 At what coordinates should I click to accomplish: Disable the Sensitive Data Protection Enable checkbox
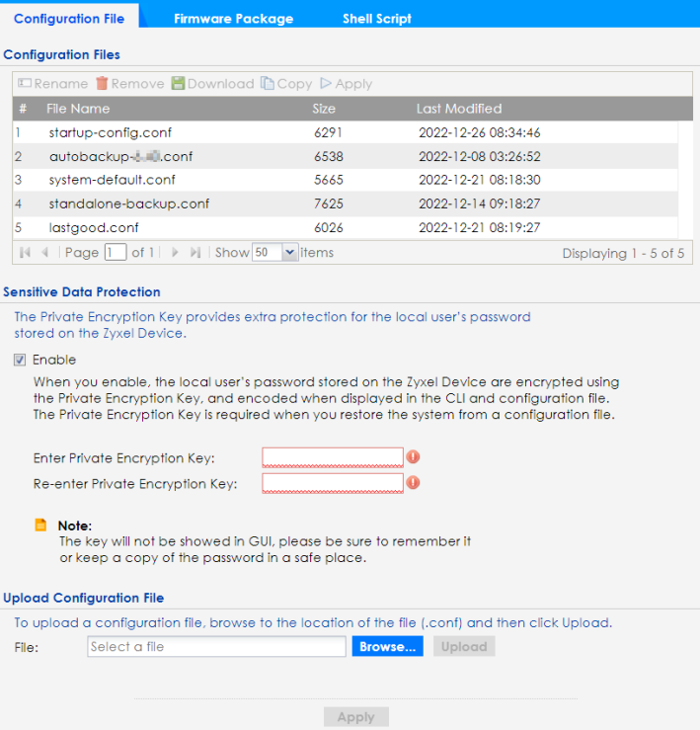point(20,360)
